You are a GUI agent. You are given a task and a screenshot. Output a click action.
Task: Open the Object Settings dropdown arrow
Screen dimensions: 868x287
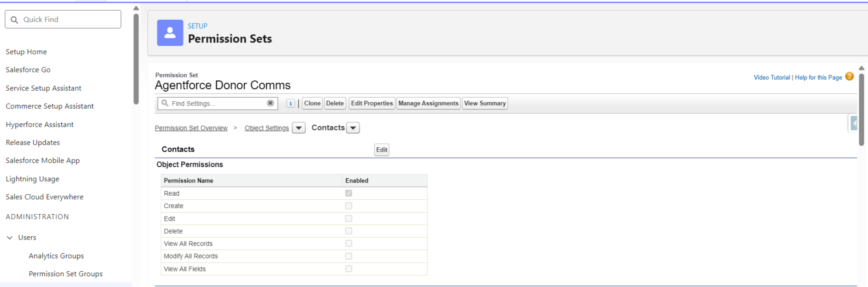click(299, 128)
